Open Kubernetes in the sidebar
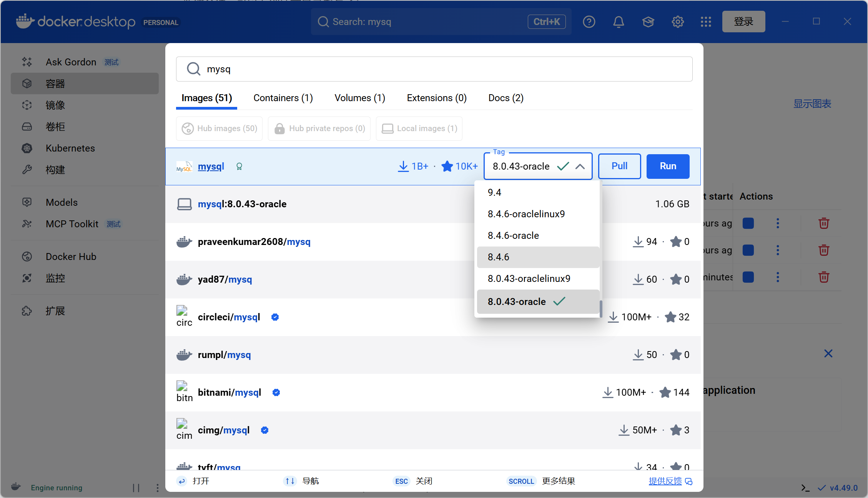Image resolution: width=868 pixels, height=498 pixels. click(x=70, y=148)
